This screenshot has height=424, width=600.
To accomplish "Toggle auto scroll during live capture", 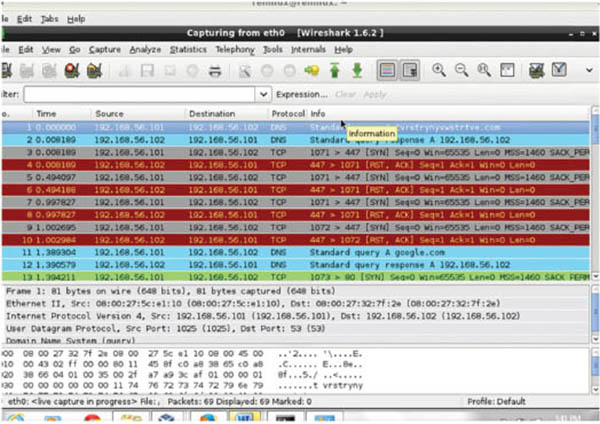I will tap(410, 70).
